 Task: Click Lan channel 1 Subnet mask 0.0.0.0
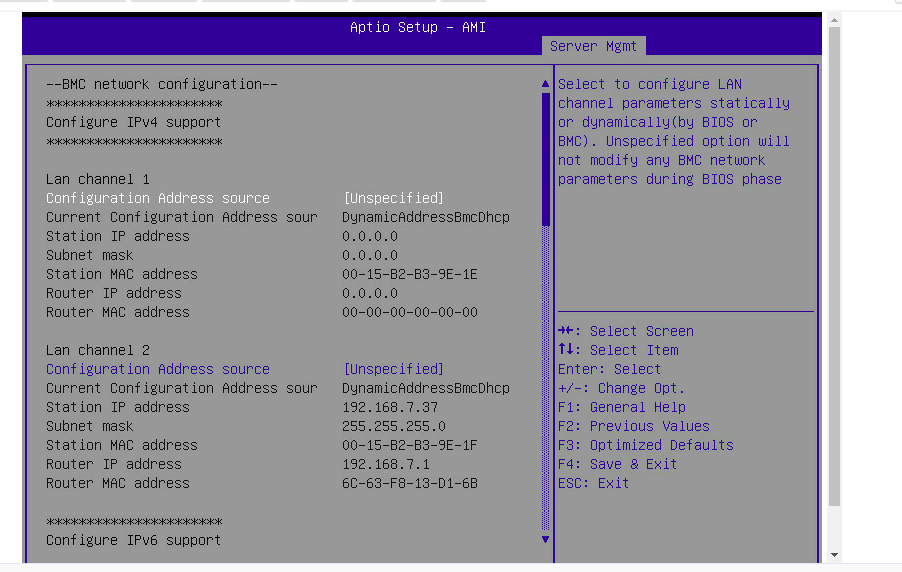tap(370, 255)
